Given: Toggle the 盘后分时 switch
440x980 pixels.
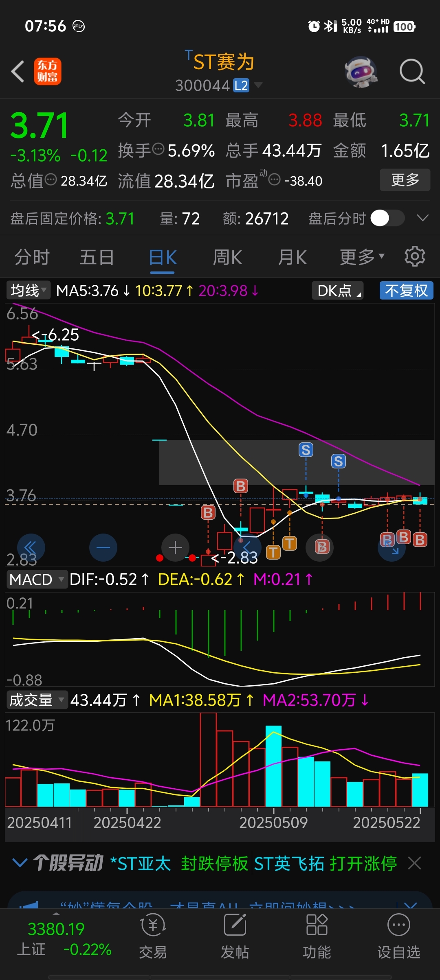Looking at the screenshot, I should click(387, 218).
